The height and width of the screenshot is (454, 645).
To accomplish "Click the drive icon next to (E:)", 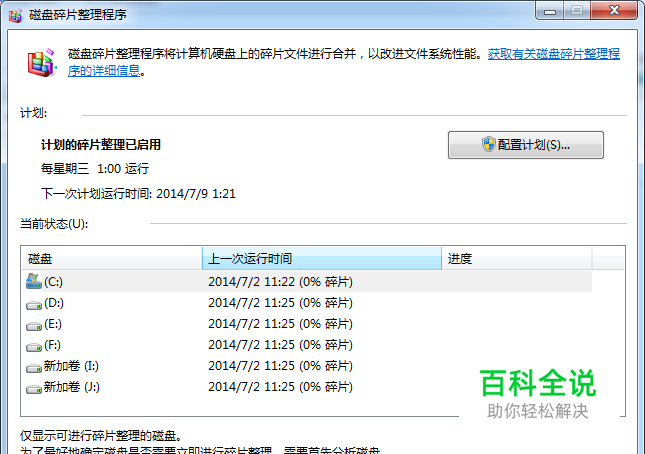I will (34, 326).
